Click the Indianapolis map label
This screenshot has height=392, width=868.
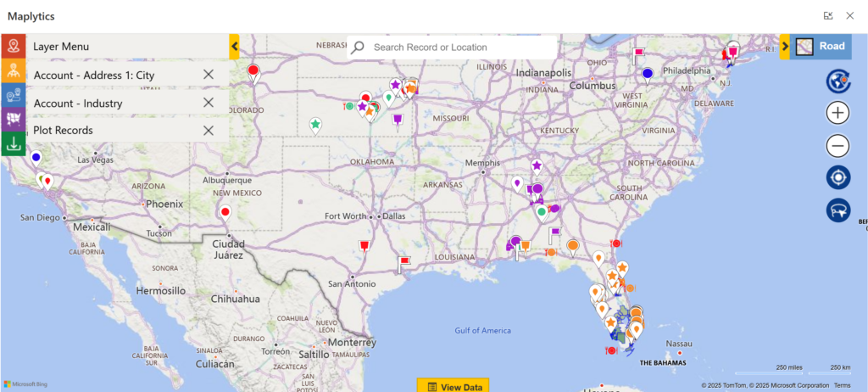543,73
